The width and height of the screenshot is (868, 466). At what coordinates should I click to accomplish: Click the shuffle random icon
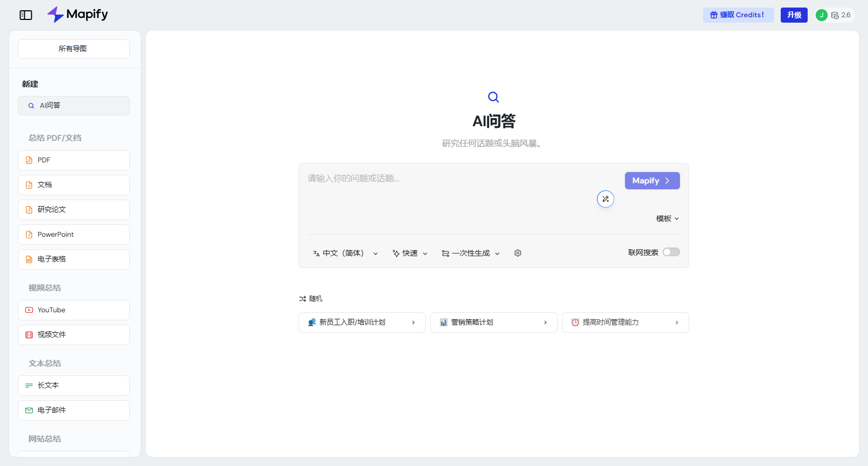[302, 299]
